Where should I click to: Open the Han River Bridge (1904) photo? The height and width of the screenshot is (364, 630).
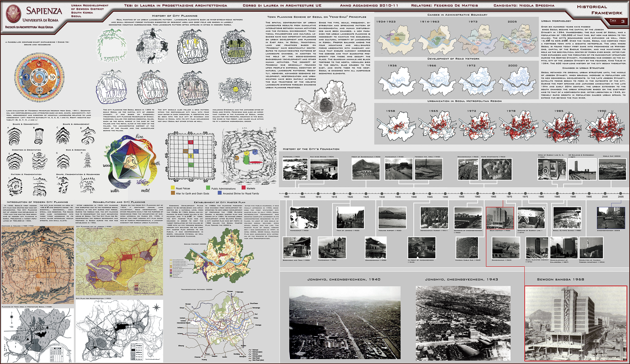(x=324, y=169)
